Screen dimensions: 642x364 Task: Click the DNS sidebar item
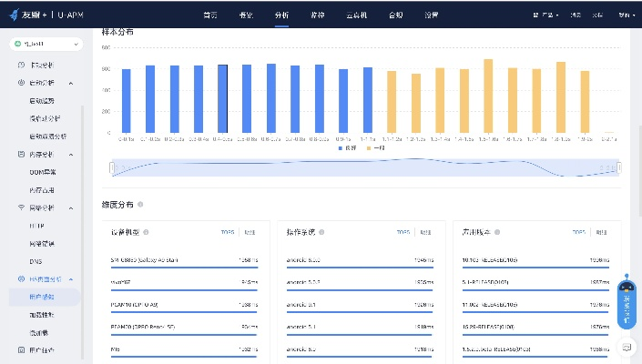click(37, 260)
